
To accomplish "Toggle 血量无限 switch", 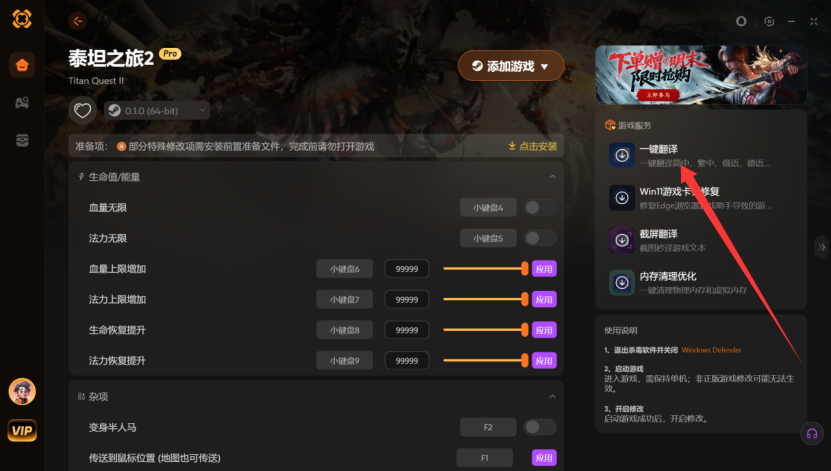I will click(540, 208).
